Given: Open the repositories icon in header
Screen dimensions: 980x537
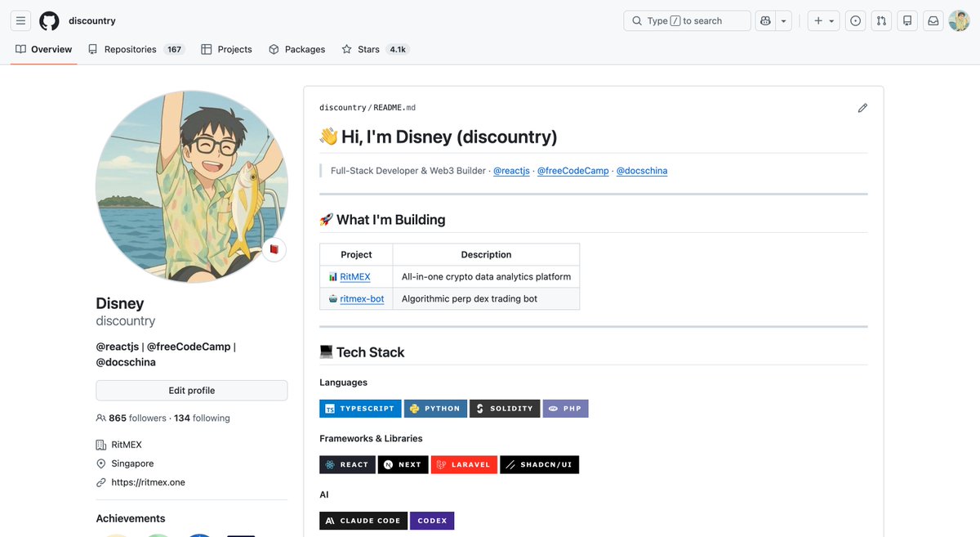Looking at the screenshot, I should [906, 20].
